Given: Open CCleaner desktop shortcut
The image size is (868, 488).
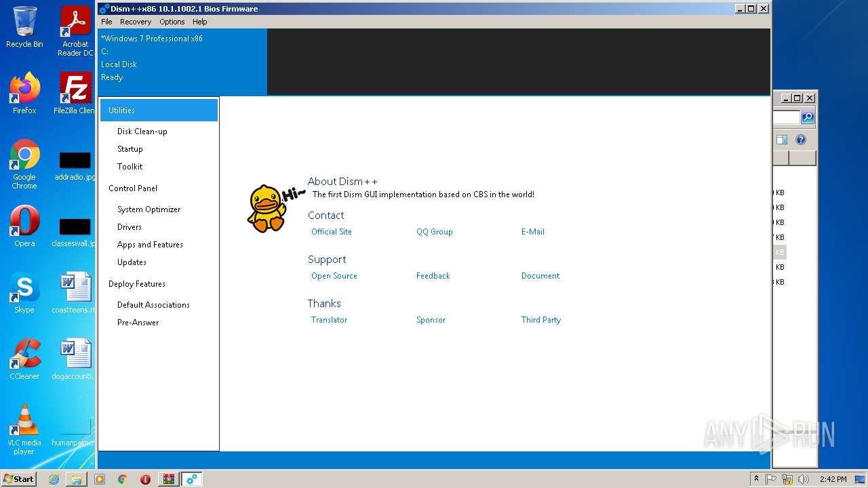Looking at the screenshot, I should click(24, 359).
